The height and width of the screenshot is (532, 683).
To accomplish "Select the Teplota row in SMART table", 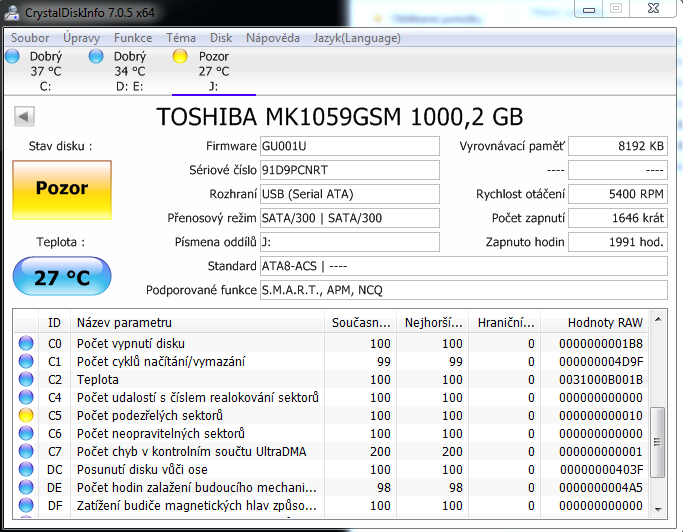I will (x=331, y=380).
